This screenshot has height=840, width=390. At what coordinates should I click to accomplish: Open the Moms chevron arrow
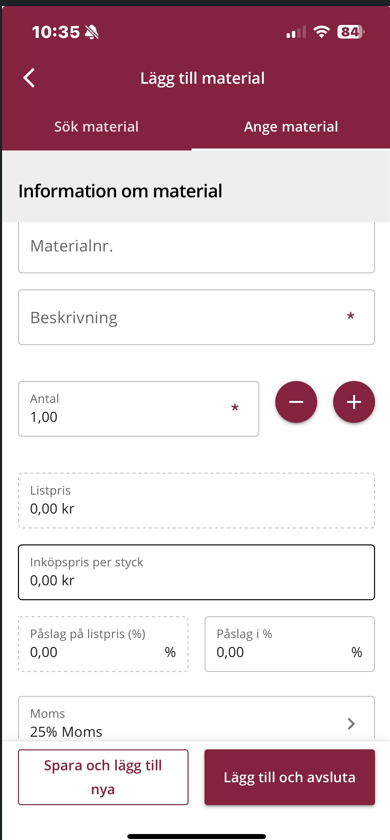click(351, 724)
